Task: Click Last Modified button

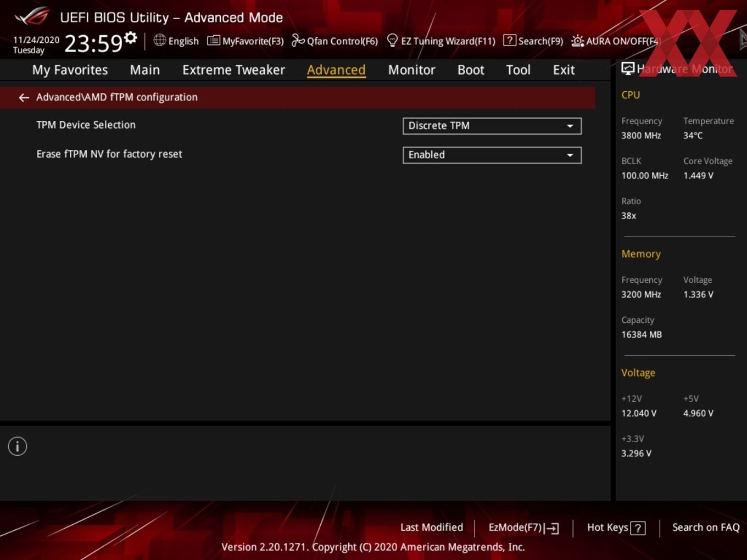Action: (432, 527)
